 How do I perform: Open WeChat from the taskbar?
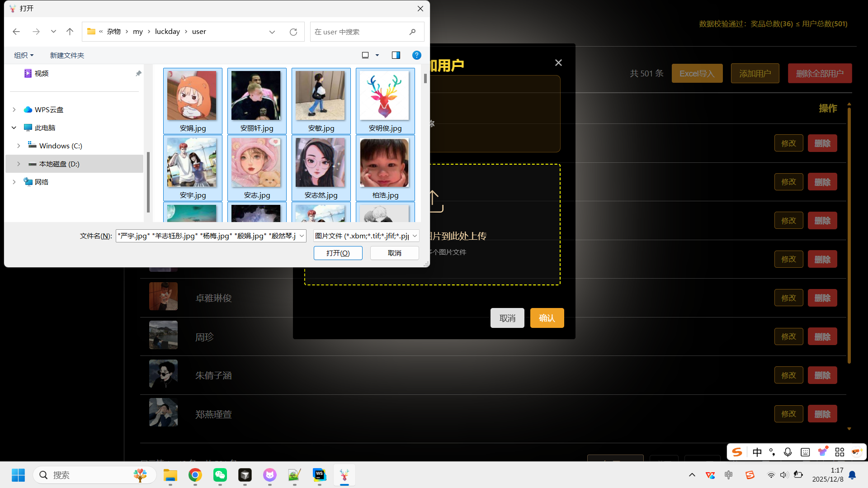click(x=220, y=475)
